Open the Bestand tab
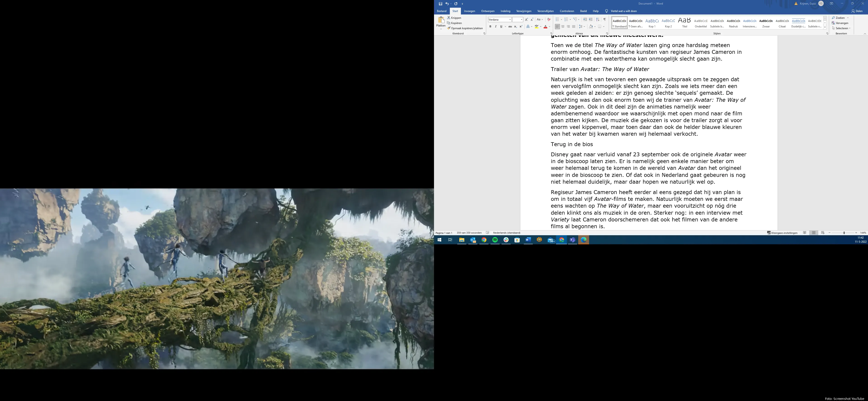868x401 pixels. 442,11
